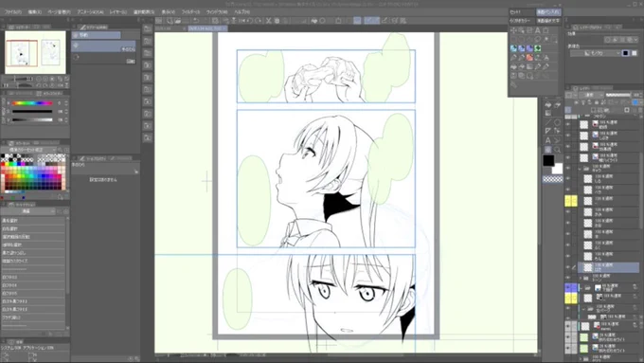The image size is (644, 363).
Task: Select the second page thumbnail in page manager
Action: (x=50, y=52)
